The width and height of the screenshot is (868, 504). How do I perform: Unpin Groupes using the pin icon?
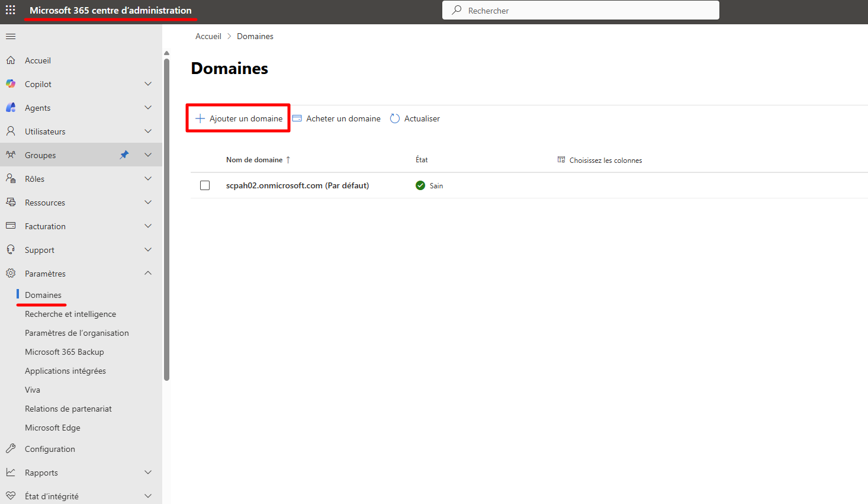click(x=124, y=155)
